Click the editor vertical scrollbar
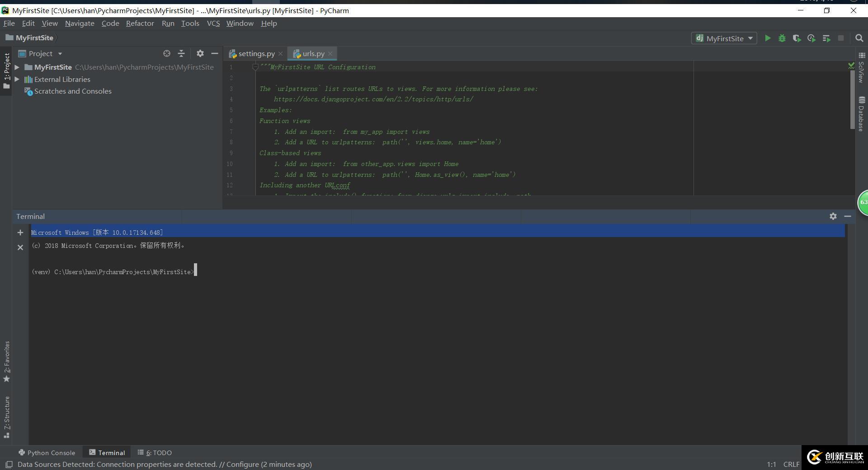The image size is (868, 470). point(852,100)
